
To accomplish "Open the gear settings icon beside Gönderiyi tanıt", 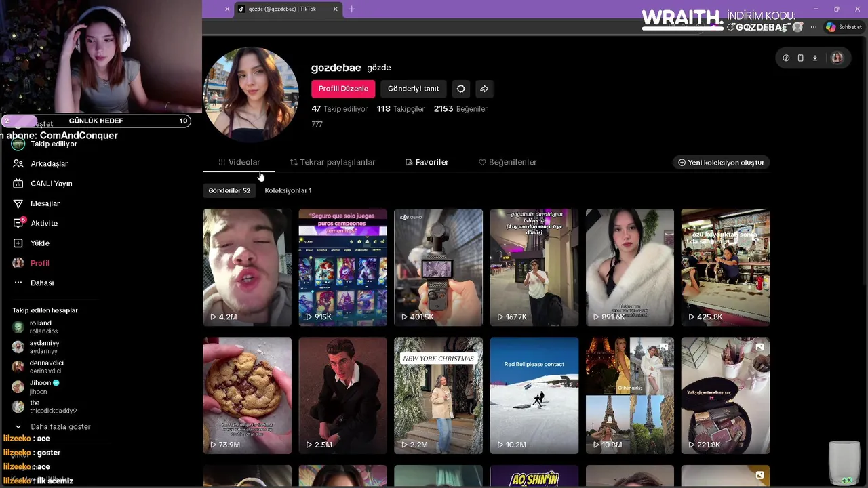I will click(x=460, y=89).
